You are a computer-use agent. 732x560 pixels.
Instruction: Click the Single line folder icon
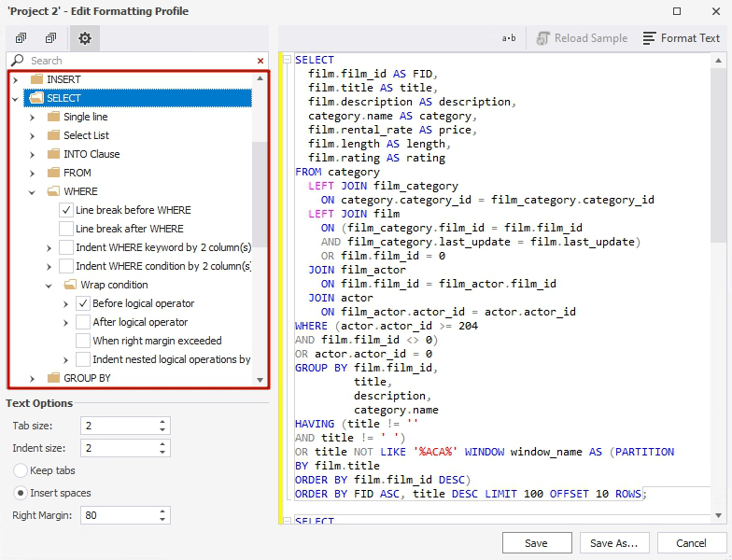click(x=54, y=117)
